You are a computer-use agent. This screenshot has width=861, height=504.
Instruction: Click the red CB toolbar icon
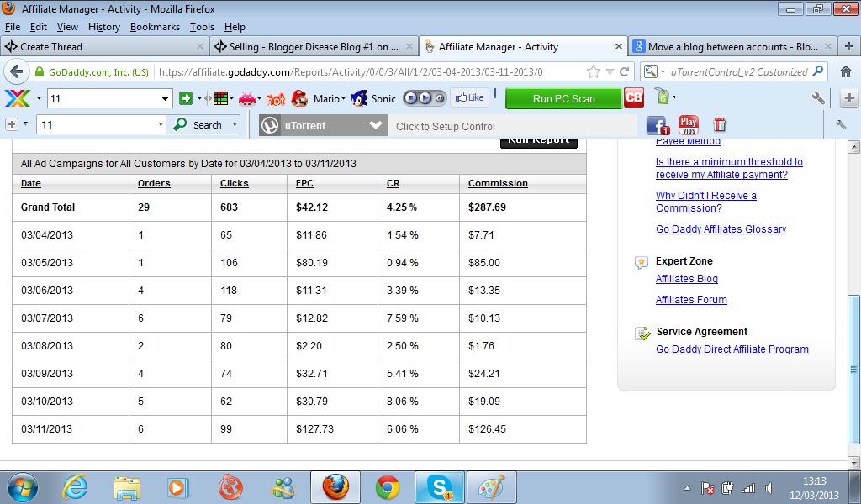tap(634, 98)
